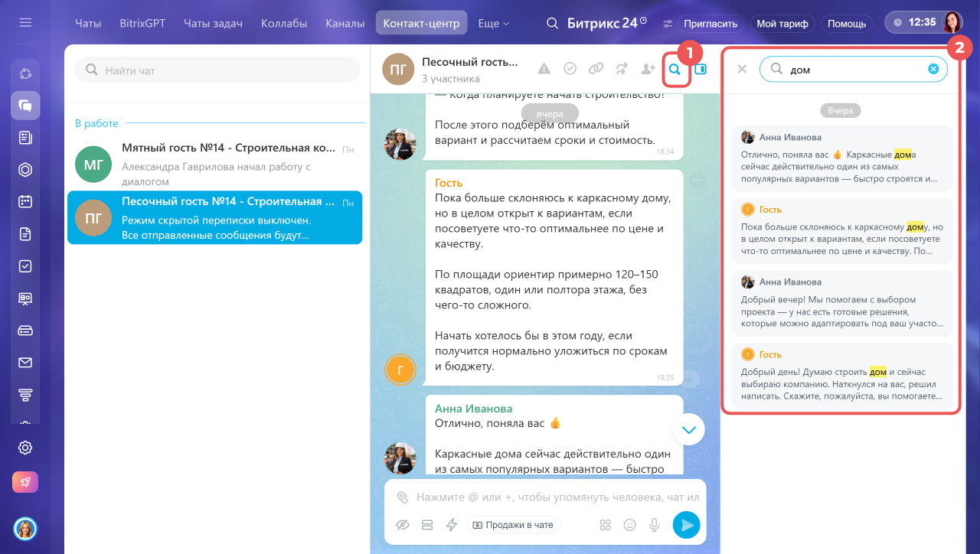Click the Пригласить button
The height and width of the screenshot is (554, 980).
(x=710, y=24)
